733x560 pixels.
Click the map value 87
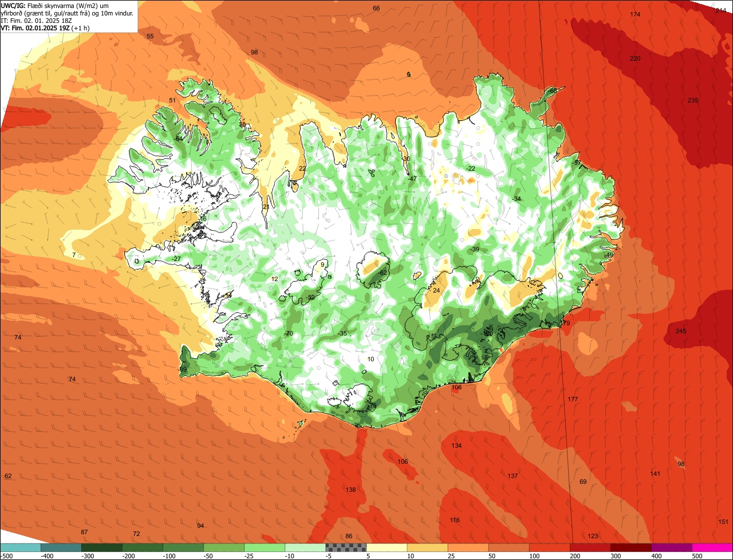(84, 532)
